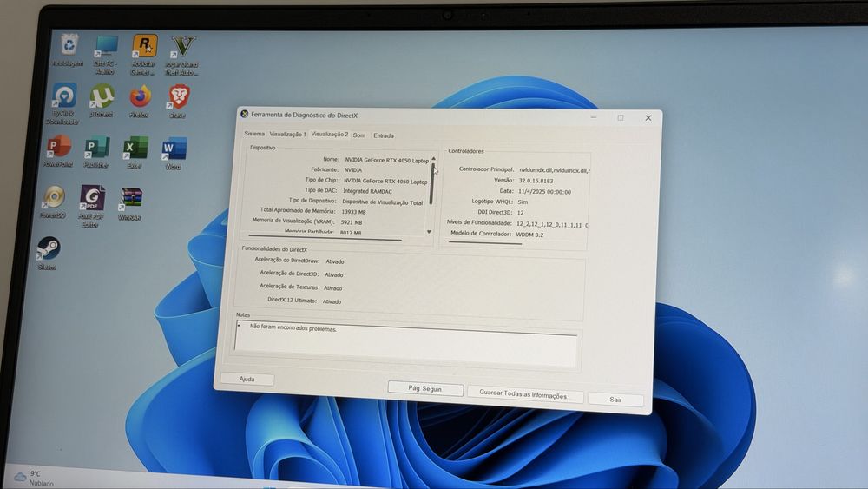868x489 pixels.
Task: Click the Integrated RAMDAC value
Action: [367, 191]
